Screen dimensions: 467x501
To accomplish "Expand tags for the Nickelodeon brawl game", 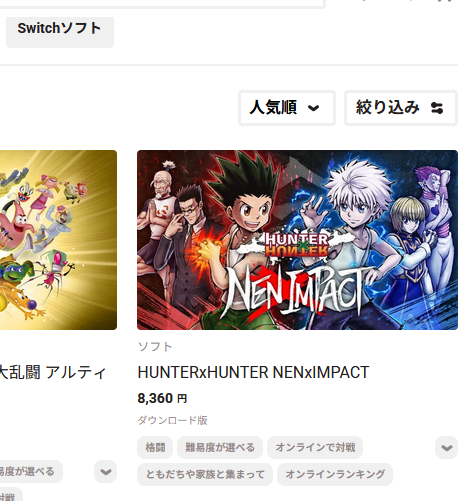I will tap(105, 472).
